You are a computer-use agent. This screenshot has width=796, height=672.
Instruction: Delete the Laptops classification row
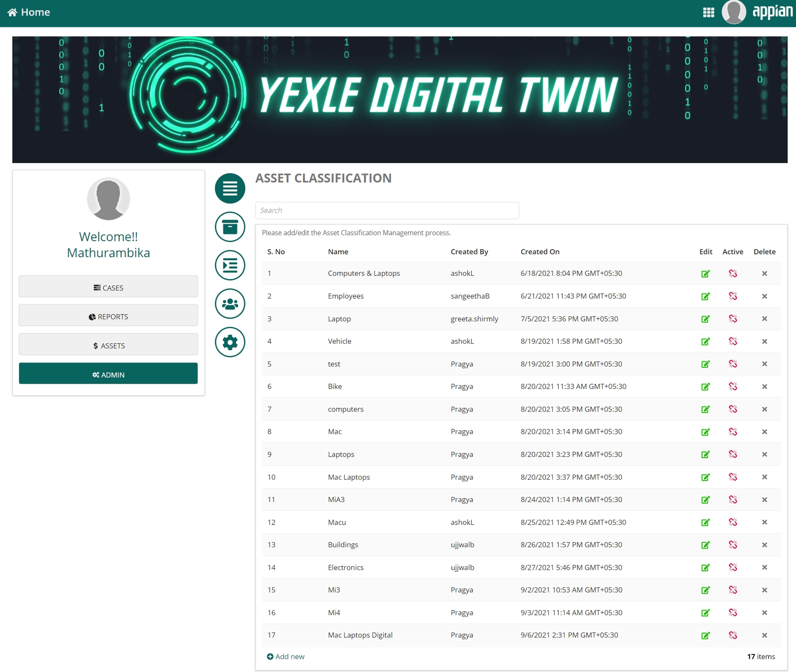pyautogui.click(x=764, y=454)
